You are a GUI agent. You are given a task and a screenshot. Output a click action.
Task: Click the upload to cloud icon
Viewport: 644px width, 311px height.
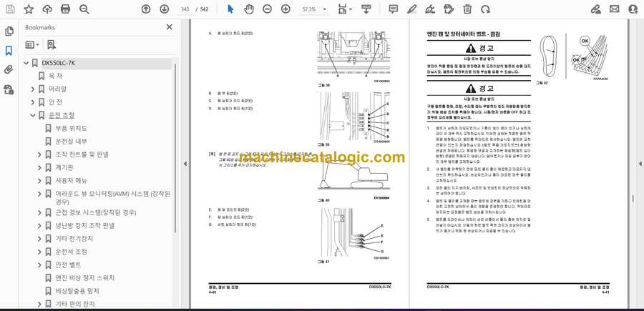click(x=47, y=9)
